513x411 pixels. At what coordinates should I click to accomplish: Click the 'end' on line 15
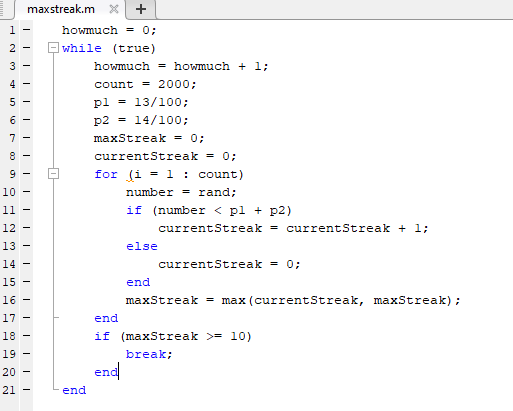tap(138, 282)
